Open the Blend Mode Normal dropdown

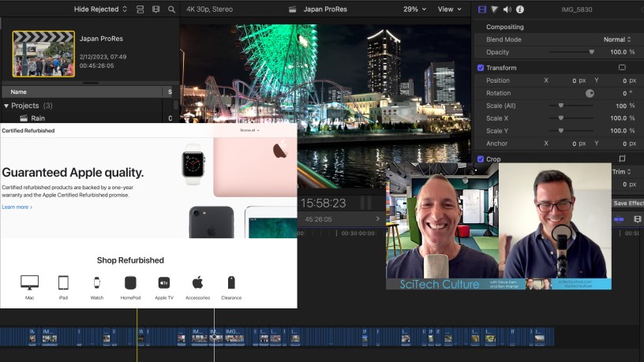point(617,39)
